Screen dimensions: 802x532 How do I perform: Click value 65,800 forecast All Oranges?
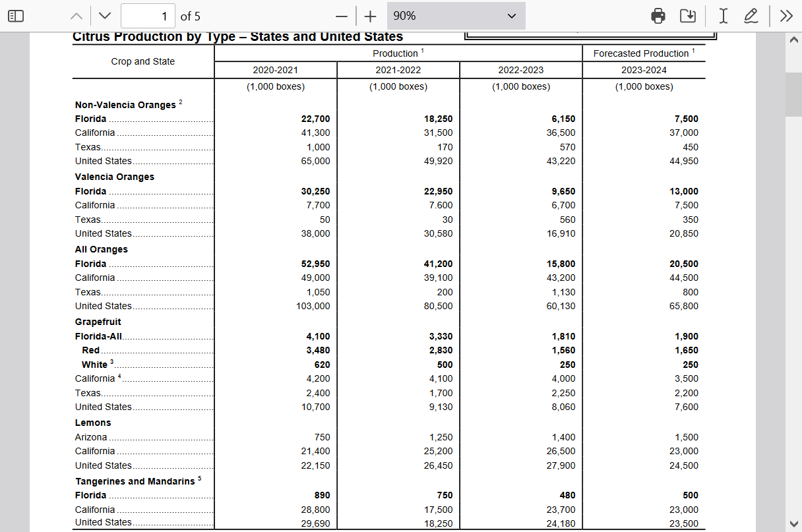(684, 306)
